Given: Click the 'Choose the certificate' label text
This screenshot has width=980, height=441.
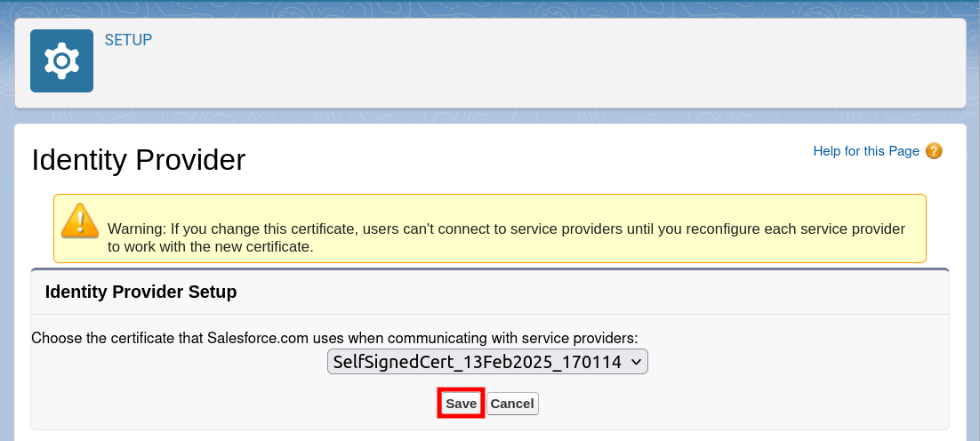Looking at the screenshot, I should click(334, 338).
